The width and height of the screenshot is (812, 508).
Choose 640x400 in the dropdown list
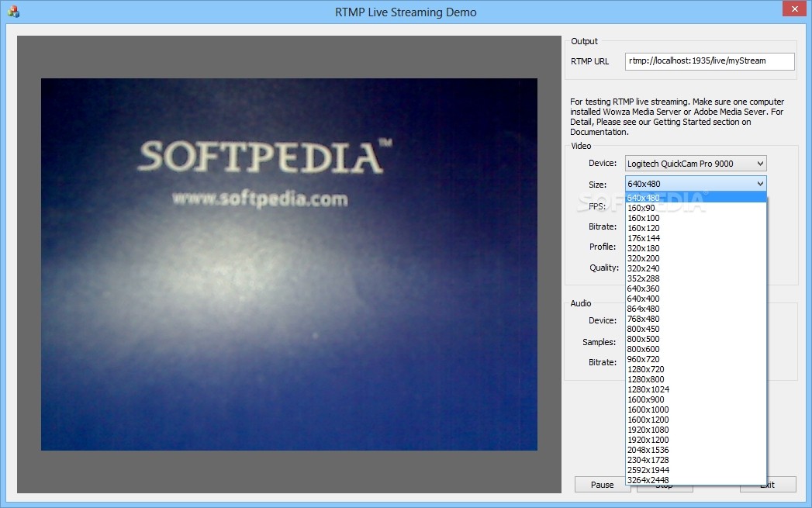[696, 299]
